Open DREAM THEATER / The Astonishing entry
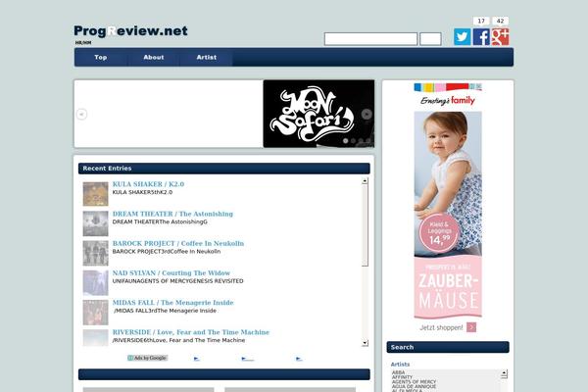588x392 pixels. [172, 214]
